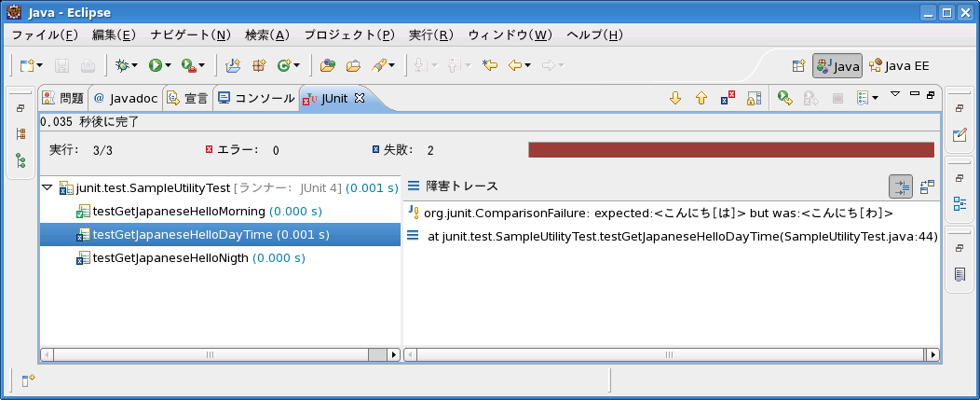Open the New wizard dropdown arrow

tap(40, 65)
